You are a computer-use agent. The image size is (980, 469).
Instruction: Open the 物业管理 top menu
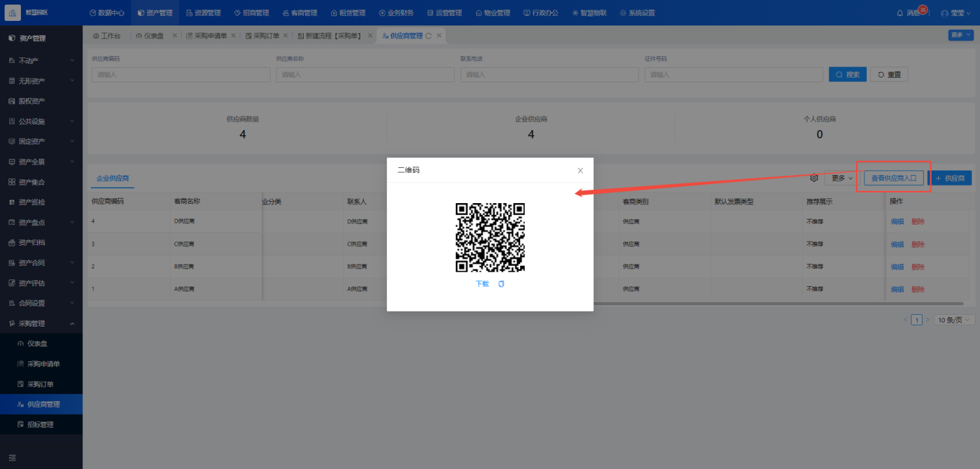click(x=493, y=12)
